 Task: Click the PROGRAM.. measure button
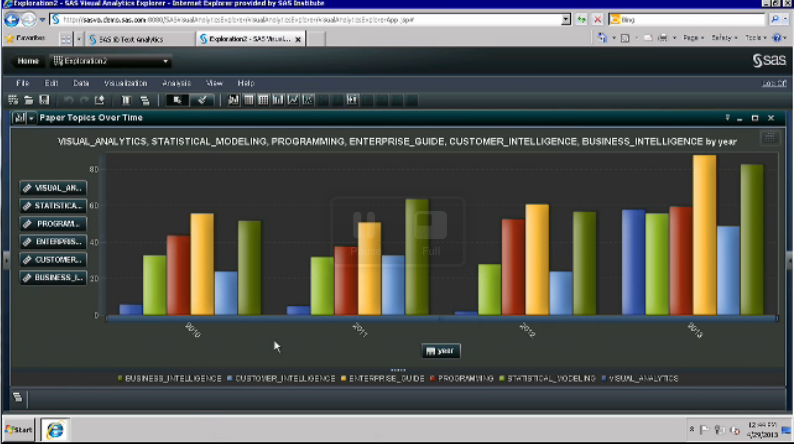point(53,224)
